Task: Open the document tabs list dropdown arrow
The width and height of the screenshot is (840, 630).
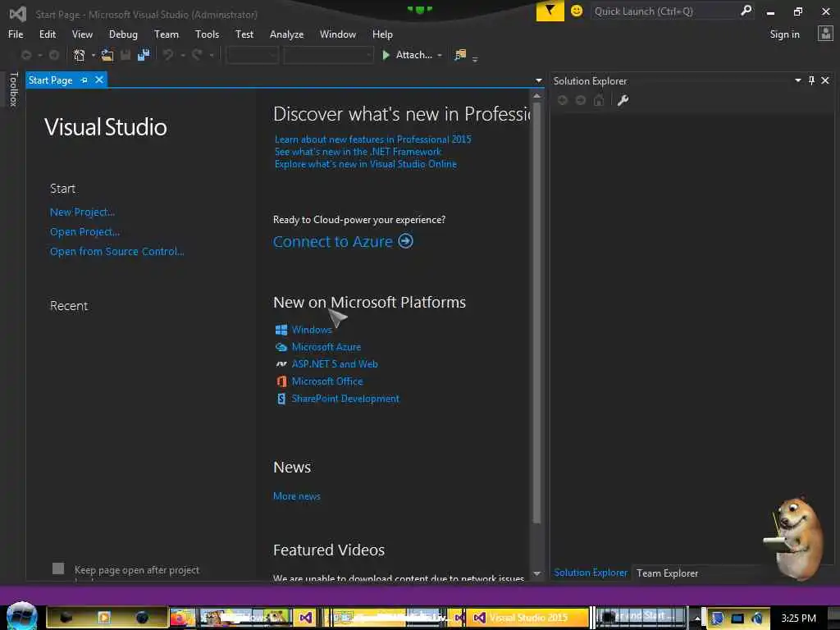Action: pyautogui.click(x=538, y=81)
